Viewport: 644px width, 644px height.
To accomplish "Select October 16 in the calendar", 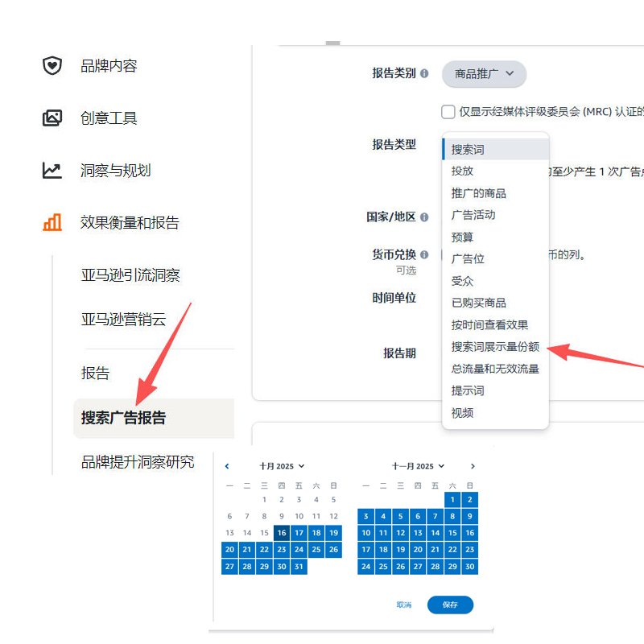I will tap(281, 533).
